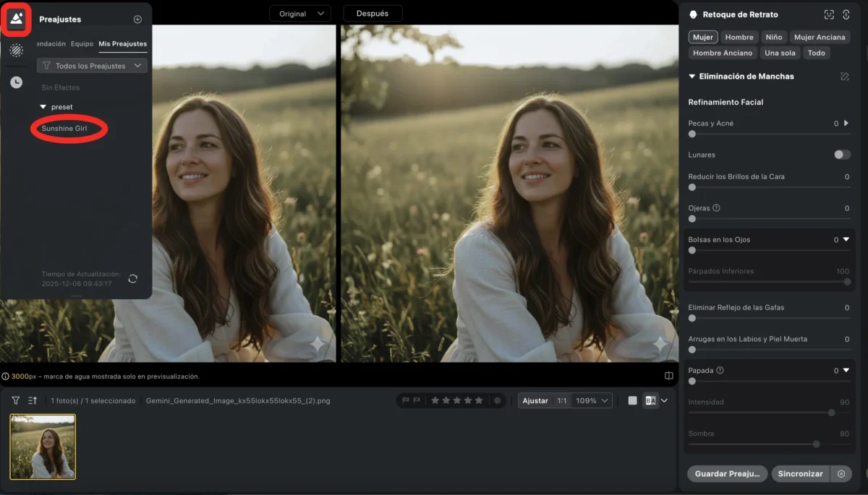
Task: Select the effects tool in left sidebar
Action: click(x=16, y=51)
